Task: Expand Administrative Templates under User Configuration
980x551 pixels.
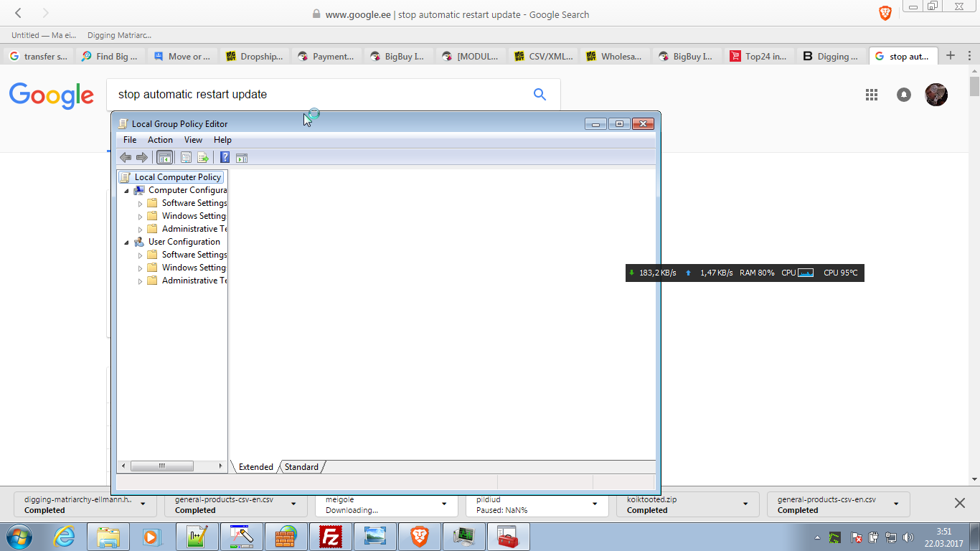Action: pos(141,281)
